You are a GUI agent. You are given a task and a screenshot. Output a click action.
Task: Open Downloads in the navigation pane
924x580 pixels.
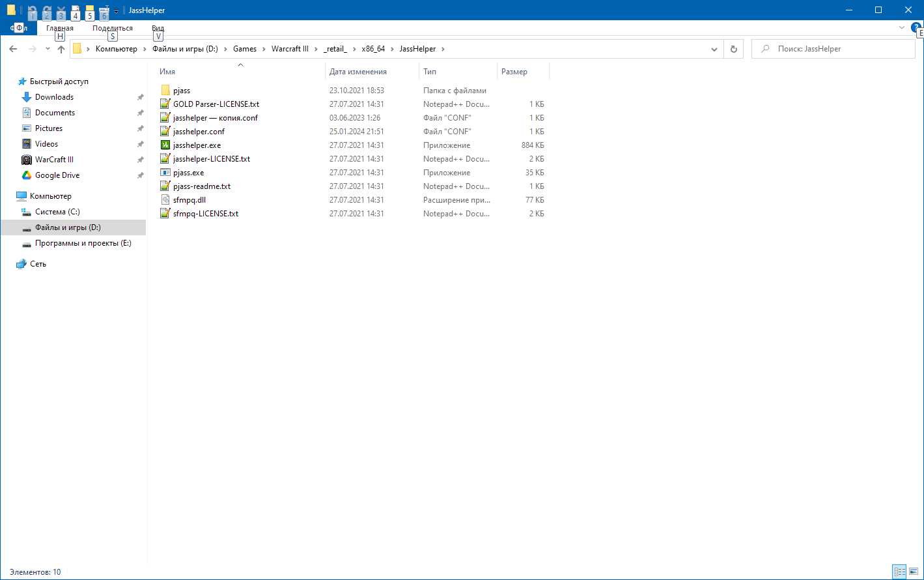coord(54,97)
